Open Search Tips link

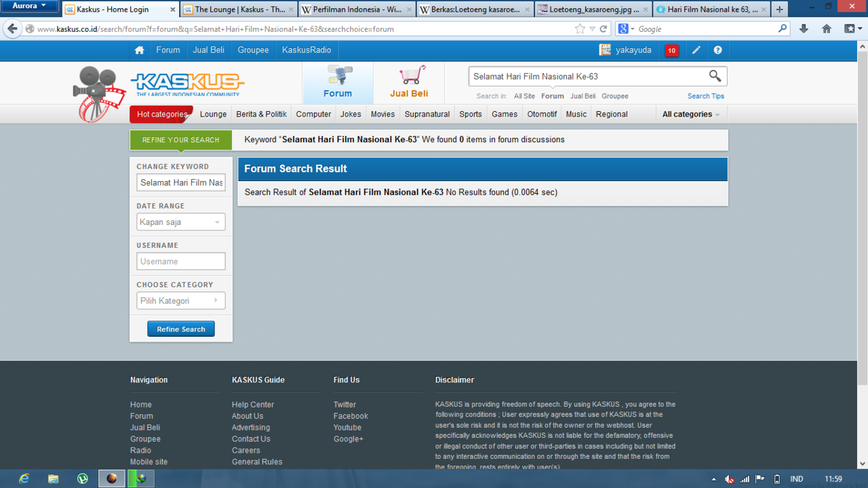click(706, 96)
